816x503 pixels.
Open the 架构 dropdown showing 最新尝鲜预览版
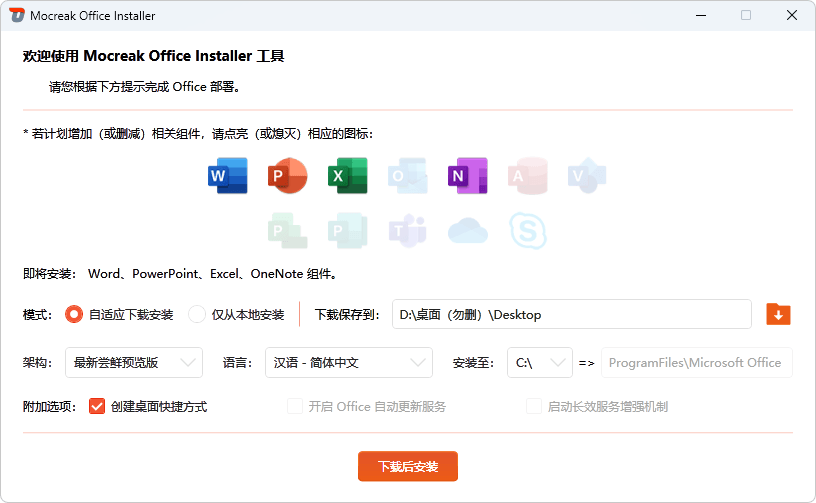click(134, 363)
